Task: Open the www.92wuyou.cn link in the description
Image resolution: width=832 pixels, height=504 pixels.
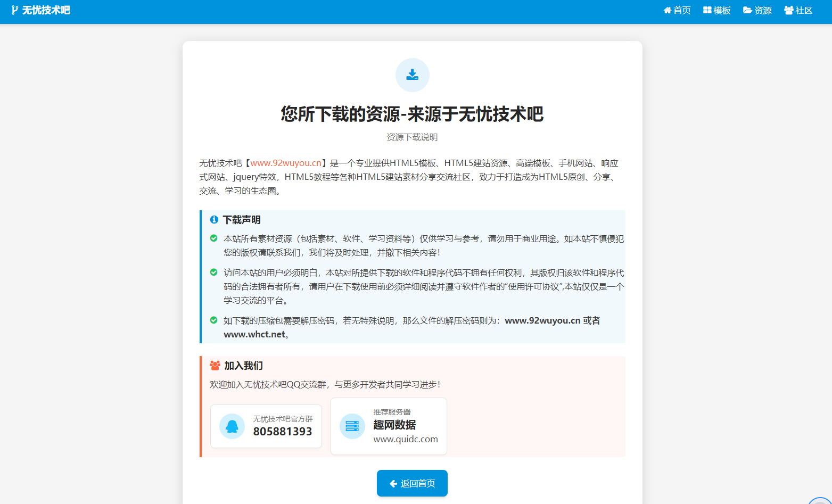Action: [286, 163]
